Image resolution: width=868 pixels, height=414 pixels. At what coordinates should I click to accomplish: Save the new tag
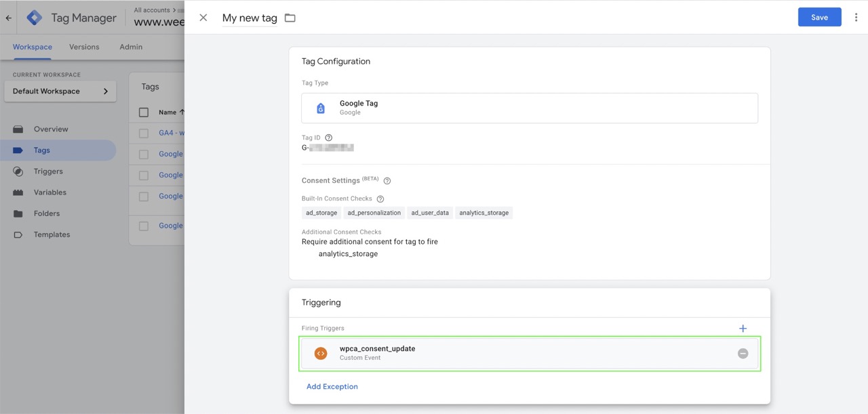tap(819, 18)
